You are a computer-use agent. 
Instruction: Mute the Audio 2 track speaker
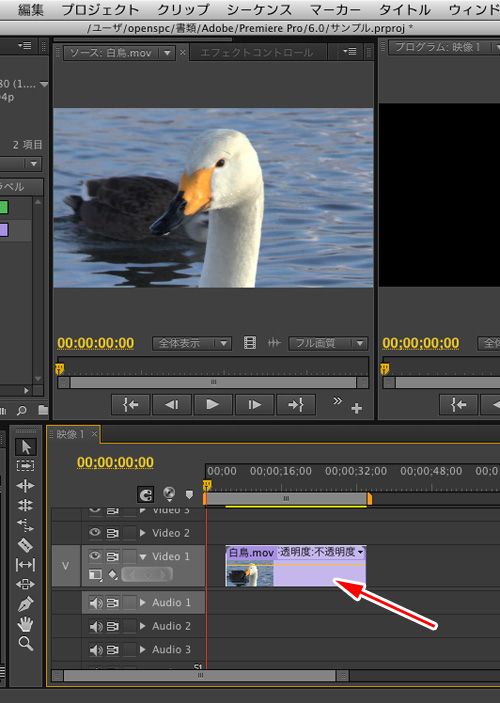coord(96,626)
